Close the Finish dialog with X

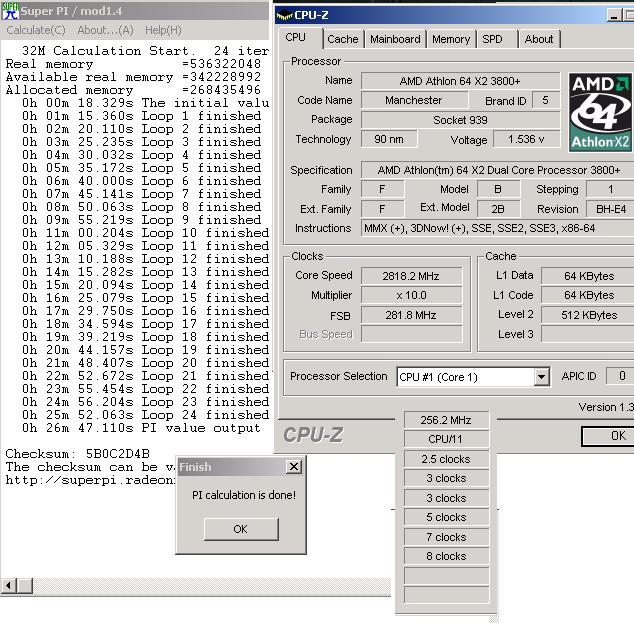(293, 467)
